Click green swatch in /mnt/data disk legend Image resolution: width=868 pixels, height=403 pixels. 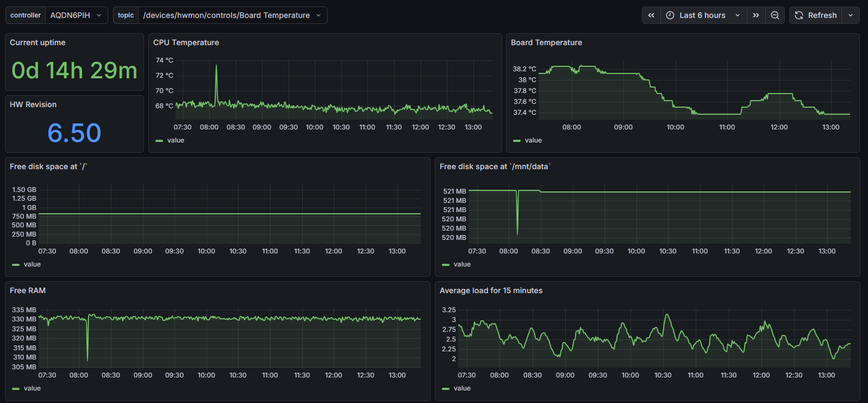tap(446, 264)
